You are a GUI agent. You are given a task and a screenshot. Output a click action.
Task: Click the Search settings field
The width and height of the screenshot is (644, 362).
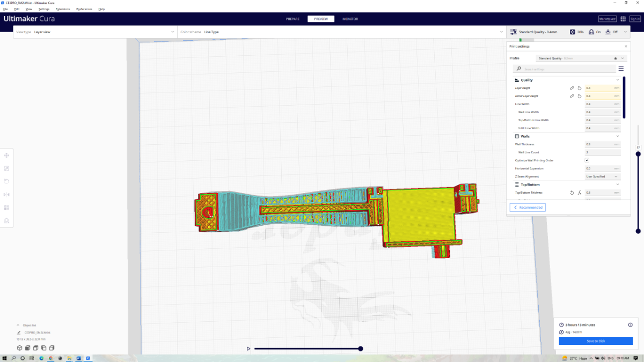pos(568,69)
